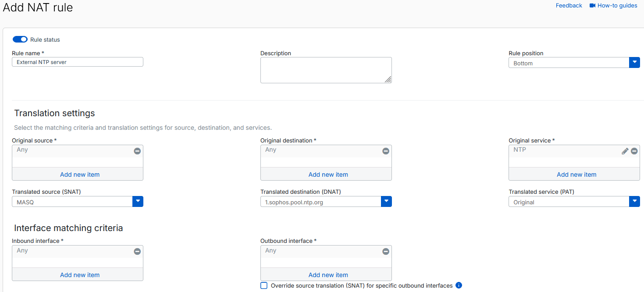644x292 pixels.
Task: Add new item to Outbound interface
Action: [327, 274]
